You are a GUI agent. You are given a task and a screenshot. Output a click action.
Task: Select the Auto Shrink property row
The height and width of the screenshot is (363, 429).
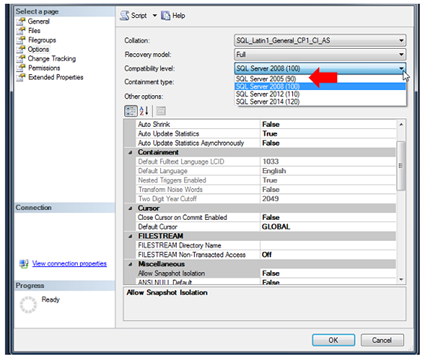[x=266, y=125]
